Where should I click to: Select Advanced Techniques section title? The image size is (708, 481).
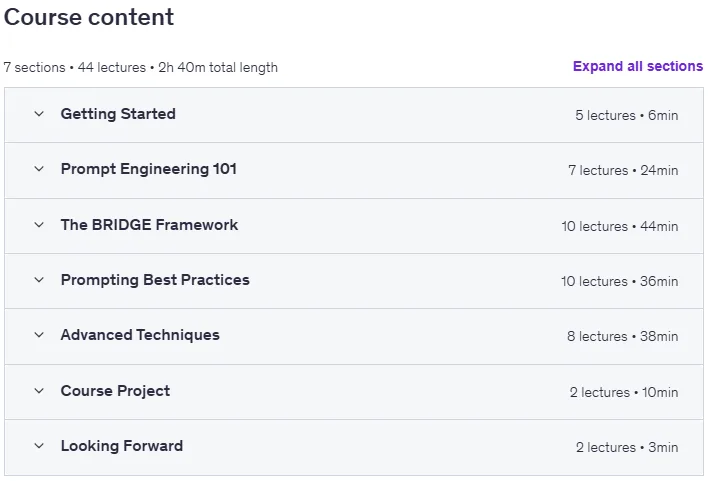[x=140, y=335]
